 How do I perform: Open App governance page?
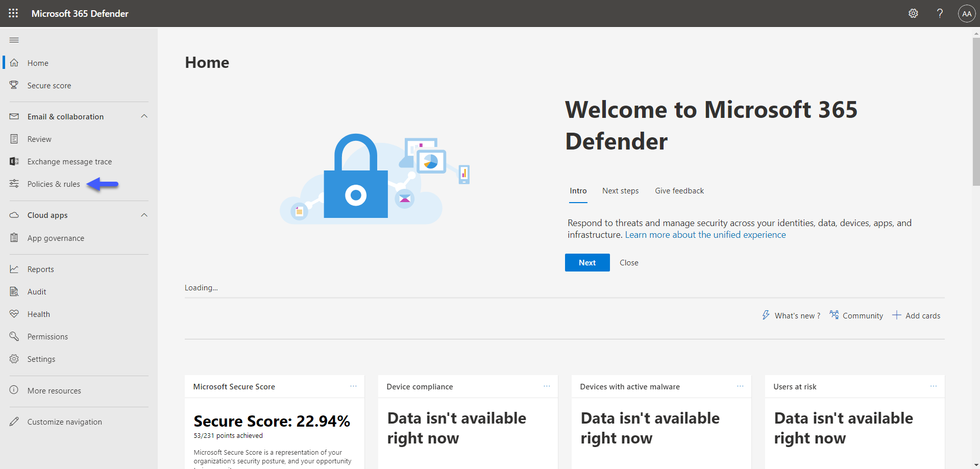pyautogui.click(x=56, y=238)
